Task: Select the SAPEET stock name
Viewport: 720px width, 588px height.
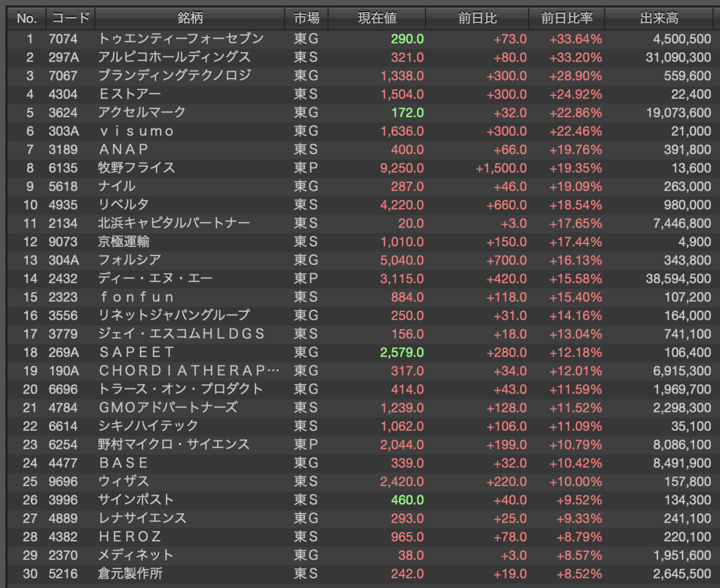Action: [137, 352]
